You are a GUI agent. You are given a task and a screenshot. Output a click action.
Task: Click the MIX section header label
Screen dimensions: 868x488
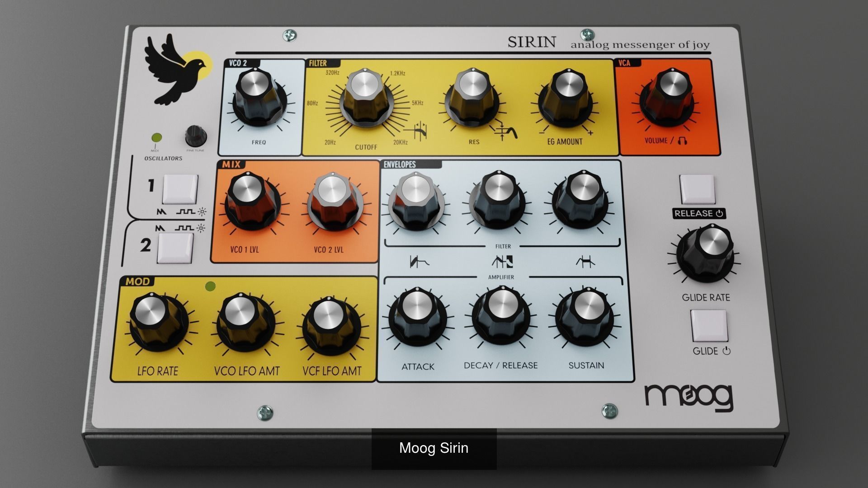click(x=231, y=165)
